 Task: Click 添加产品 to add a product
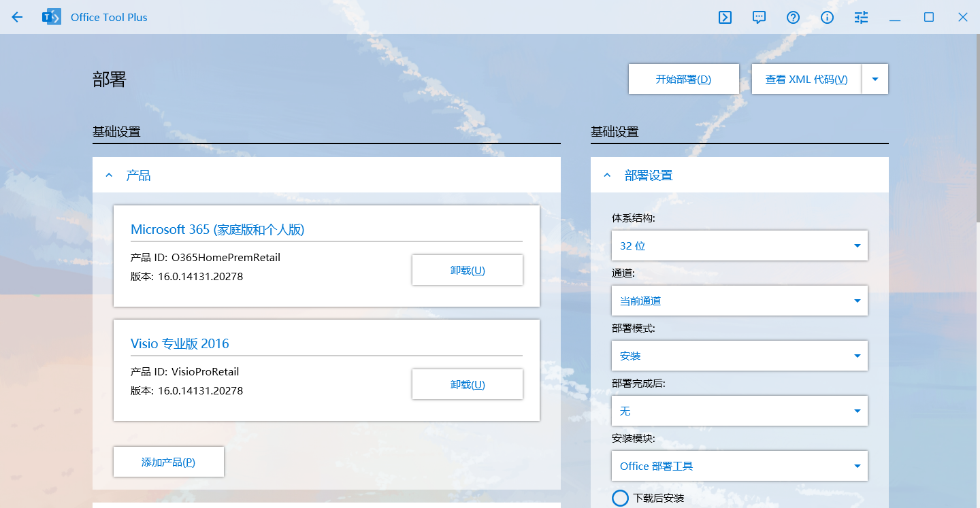pos(168,462)
